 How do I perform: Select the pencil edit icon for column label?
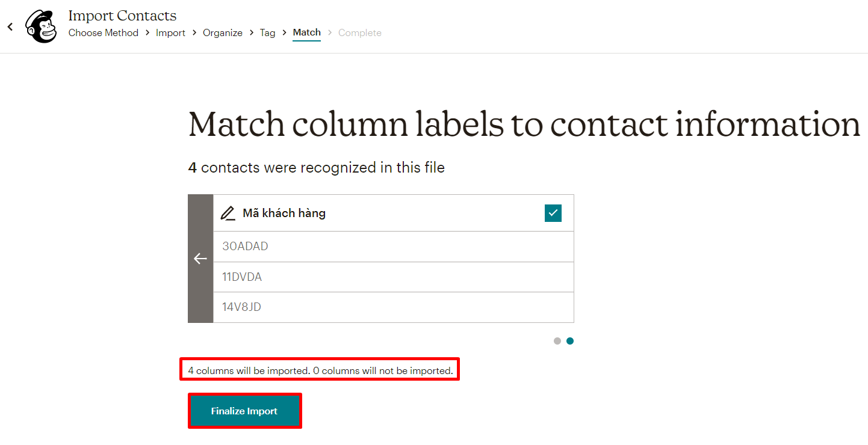pos(228,213)
